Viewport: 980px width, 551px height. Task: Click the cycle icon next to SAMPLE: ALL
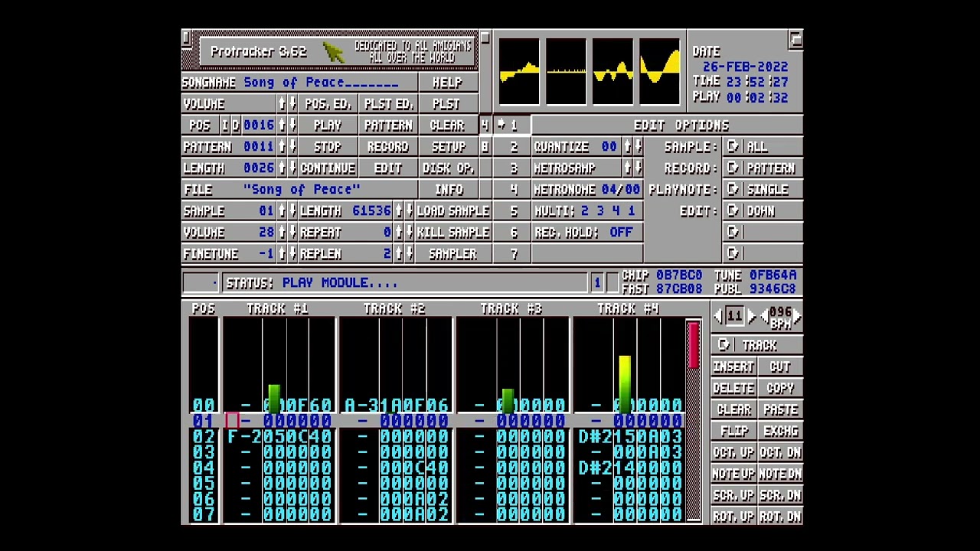click(x=733, y=147)
